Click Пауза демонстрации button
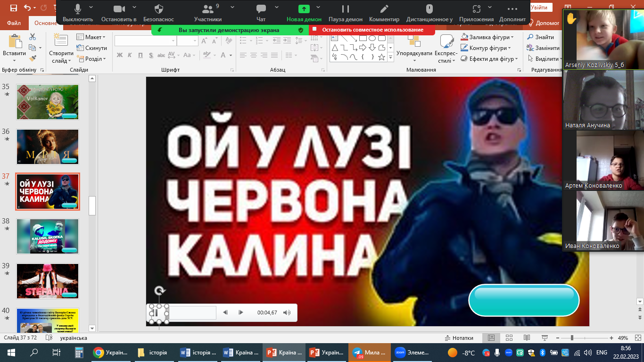Image resolution: width=644 pixels, height=362 pixels. pos(346,13)
